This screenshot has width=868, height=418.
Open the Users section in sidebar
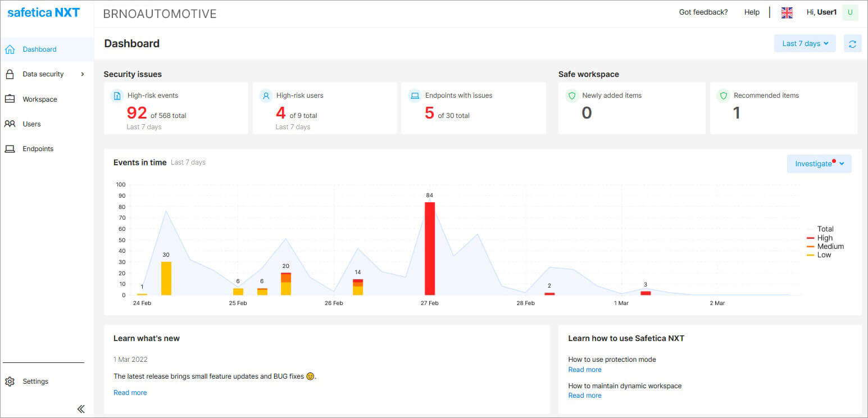tap(31, 124)
